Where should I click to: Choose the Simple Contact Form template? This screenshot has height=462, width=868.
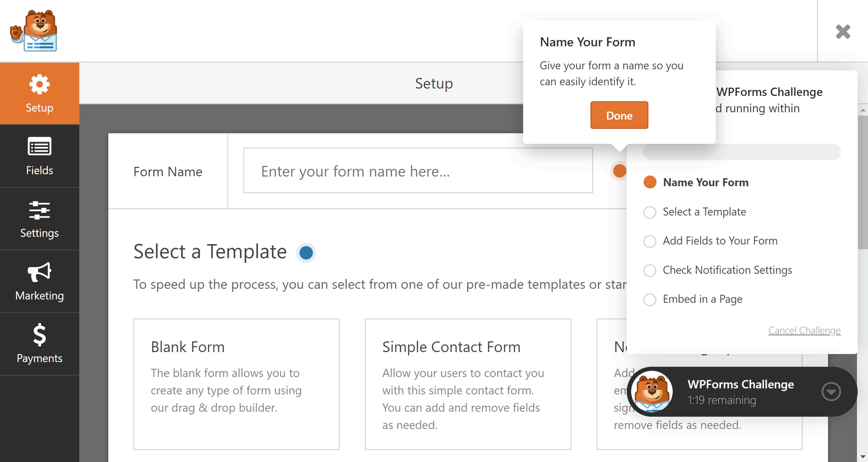tap(468, 384)
